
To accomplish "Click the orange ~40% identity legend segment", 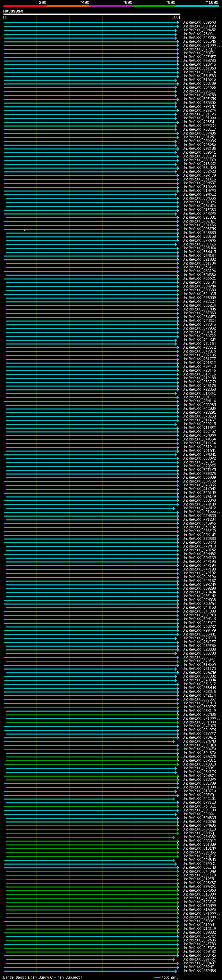I will tap(68, 6).
